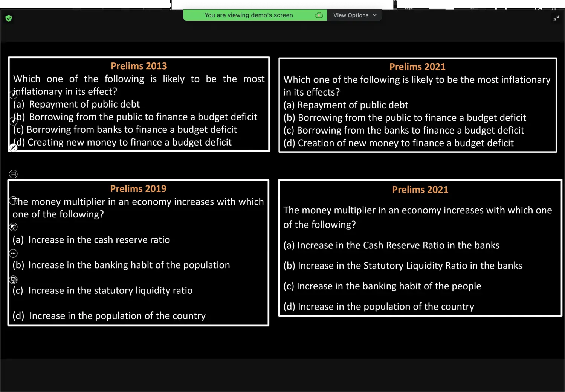This screenshot has height=392, width=565.
Task: Select '(c) Borrowing from the banks' in Prelims 2021
Action: (x=404, y=131)
